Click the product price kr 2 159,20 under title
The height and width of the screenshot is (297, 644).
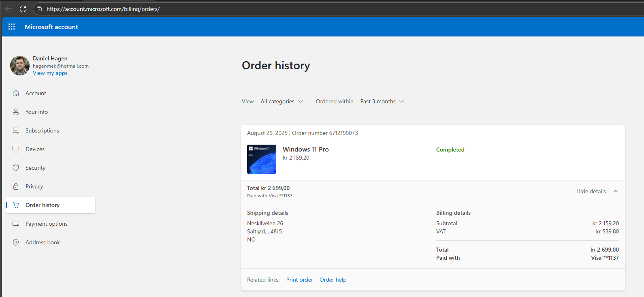tap(296, 158)
